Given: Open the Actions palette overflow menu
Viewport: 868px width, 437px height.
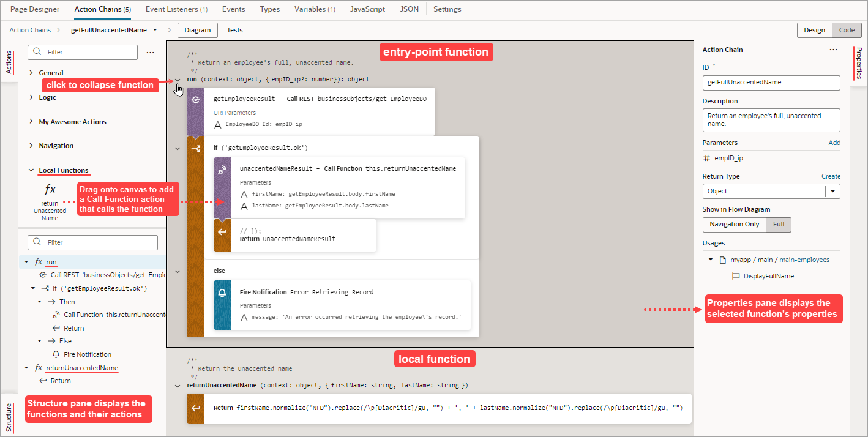Looking at the screenshot, I should (x=151, y=53).
